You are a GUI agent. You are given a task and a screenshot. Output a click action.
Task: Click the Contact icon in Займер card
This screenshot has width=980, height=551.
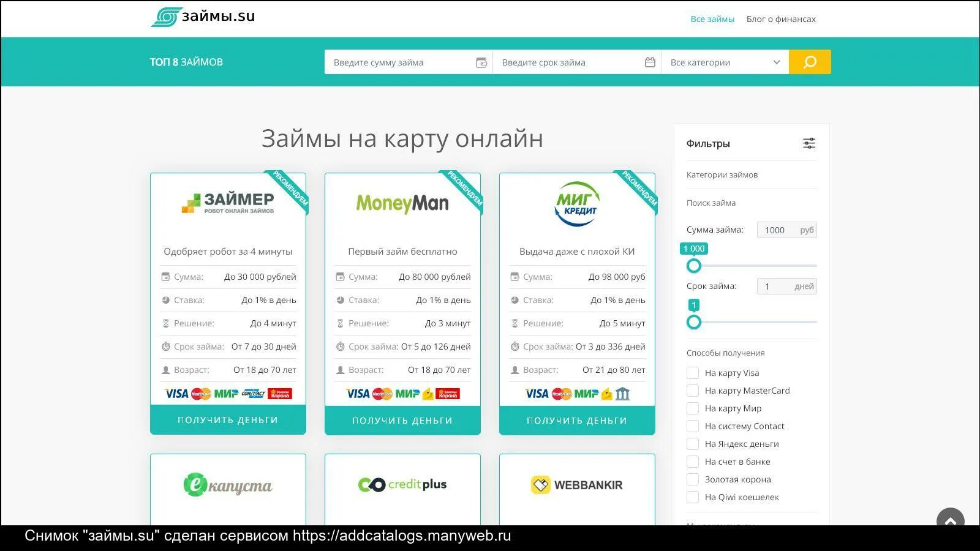tap(253, 394)
